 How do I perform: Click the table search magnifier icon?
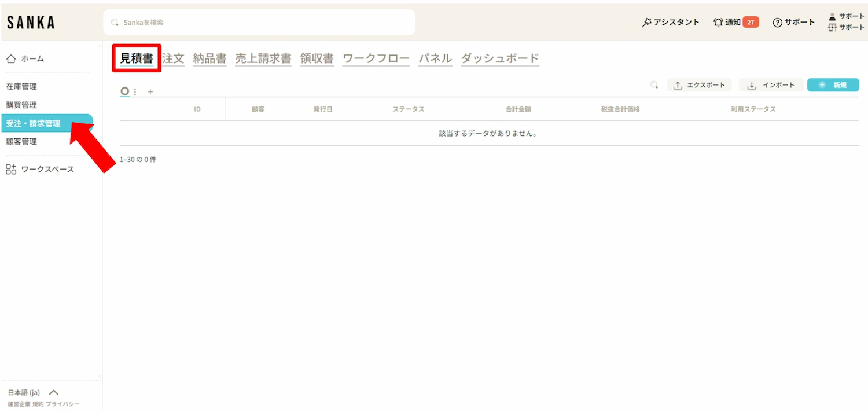(x=654, y=85)
